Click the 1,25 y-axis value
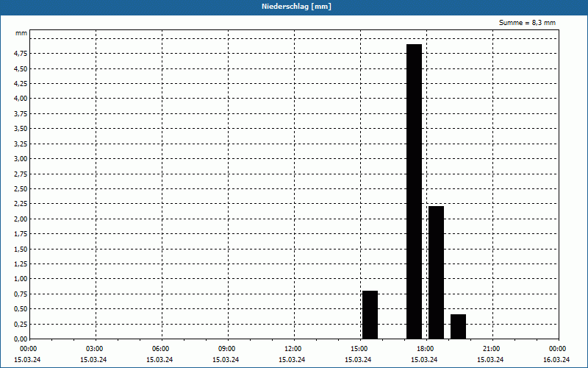The image size is (588, 368). [21, 264]
